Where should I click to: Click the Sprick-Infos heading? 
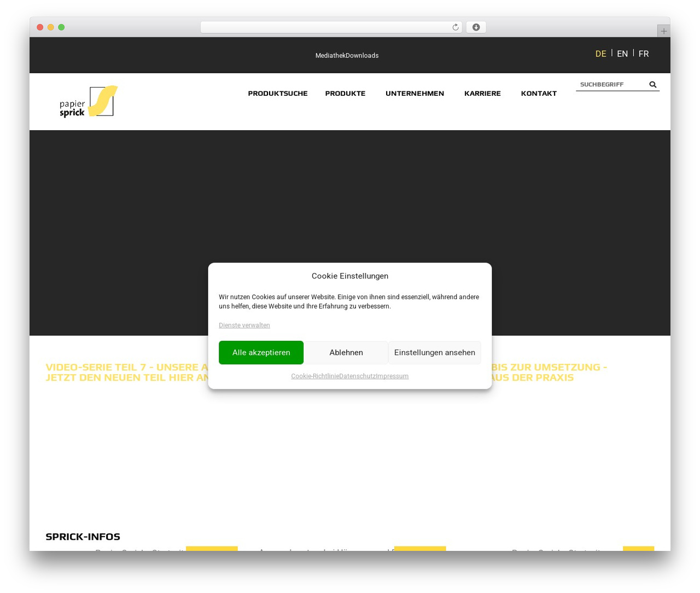tap(83, 537)
